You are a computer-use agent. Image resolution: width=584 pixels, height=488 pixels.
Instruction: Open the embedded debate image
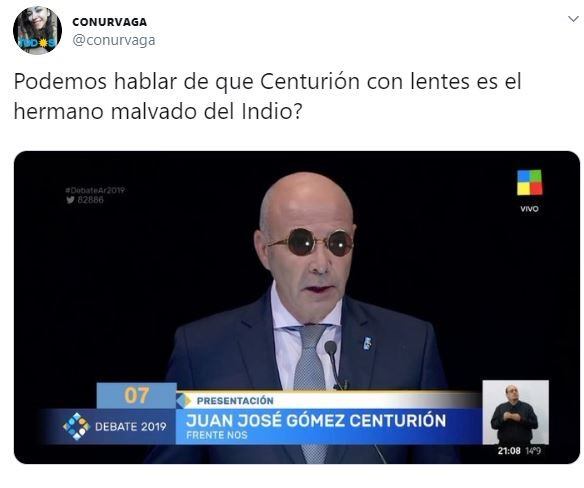[x=297, y=307]
